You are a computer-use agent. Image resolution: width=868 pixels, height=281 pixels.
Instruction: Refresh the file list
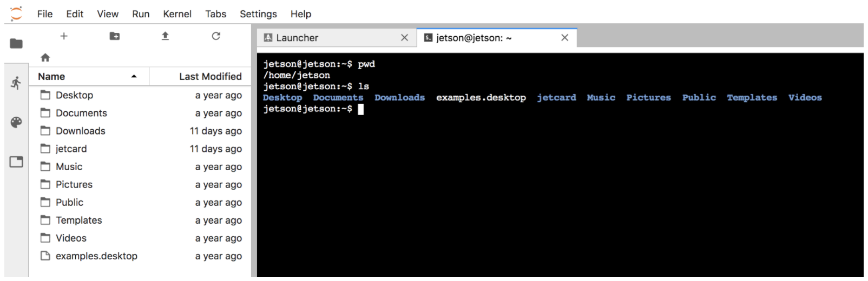coord(216,36)
